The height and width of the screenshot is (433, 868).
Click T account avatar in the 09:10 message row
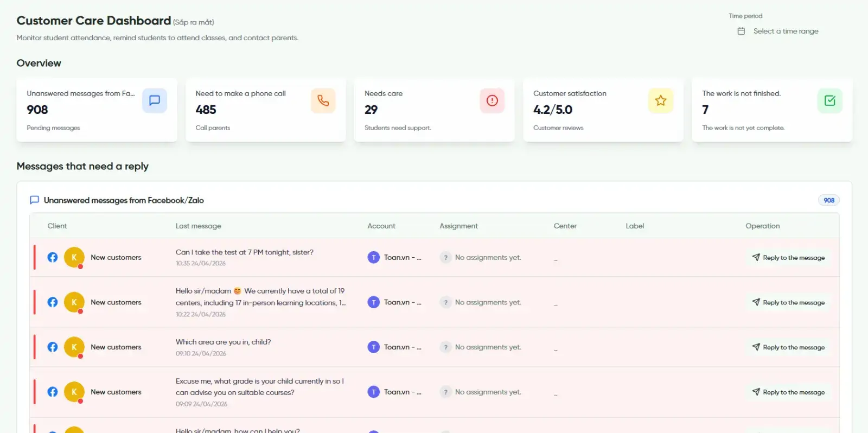pos(374,347)
